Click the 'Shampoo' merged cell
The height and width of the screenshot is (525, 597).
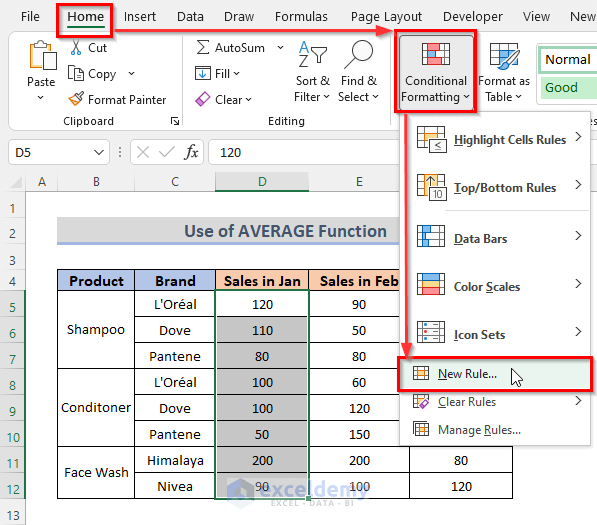(x=96, y=329)
